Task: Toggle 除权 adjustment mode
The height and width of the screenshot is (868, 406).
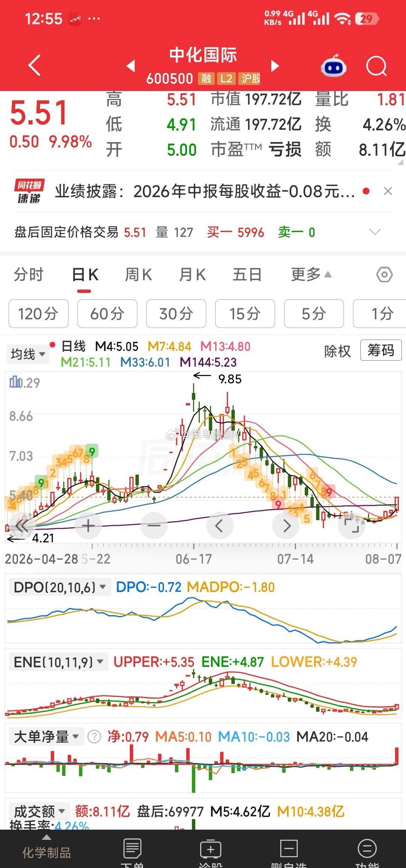Action: point(337,351)
